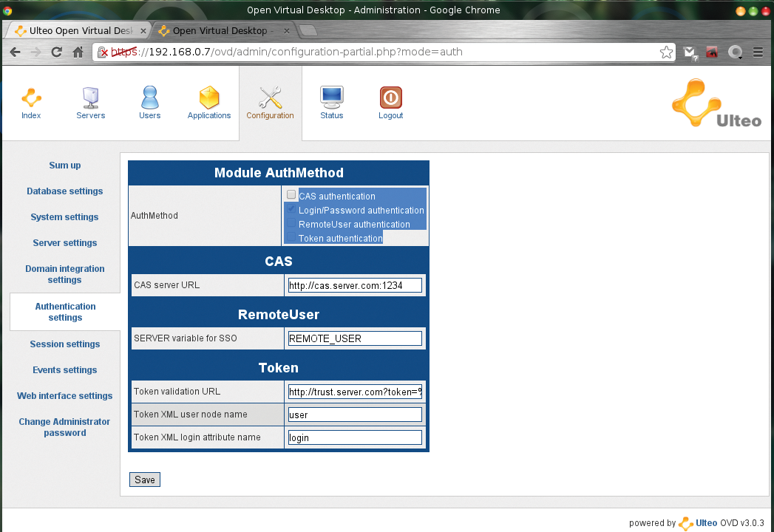Open the circular extension dropdown in the toolbar
The width and height of the screenshot is (774, 532).
[x=735, y=52]
